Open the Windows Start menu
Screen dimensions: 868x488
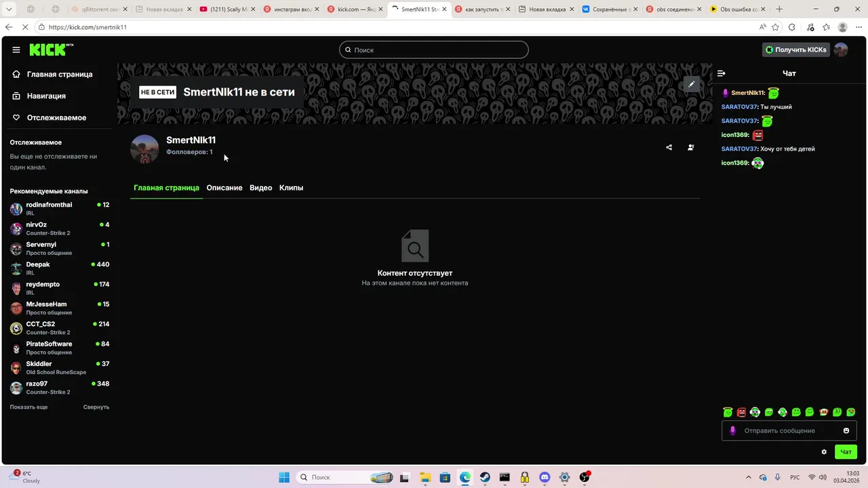click(284, 477)
